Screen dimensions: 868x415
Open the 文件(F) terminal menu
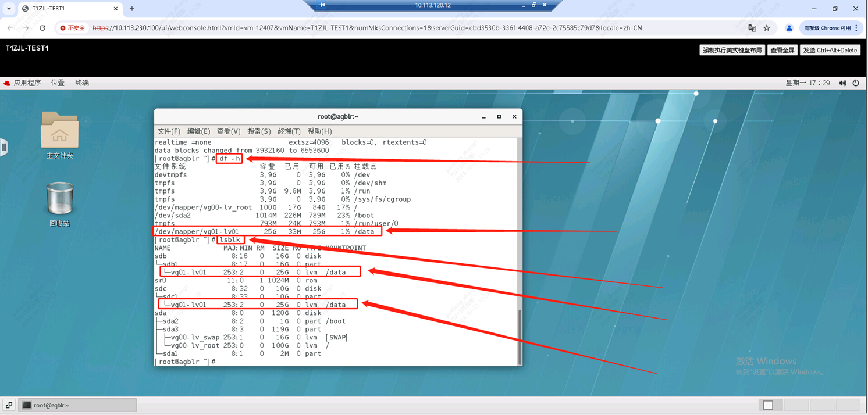click(x=169, y=131)
